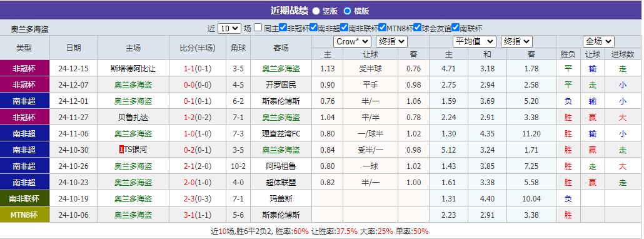
Task: Click the handicap 受半球
Action: [x=370, y=69]
